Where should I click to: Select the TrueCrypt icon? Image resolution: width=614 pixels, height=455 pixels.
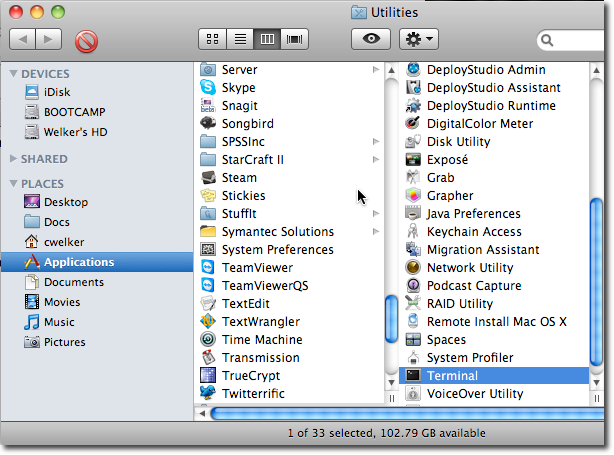click(208, 376)
